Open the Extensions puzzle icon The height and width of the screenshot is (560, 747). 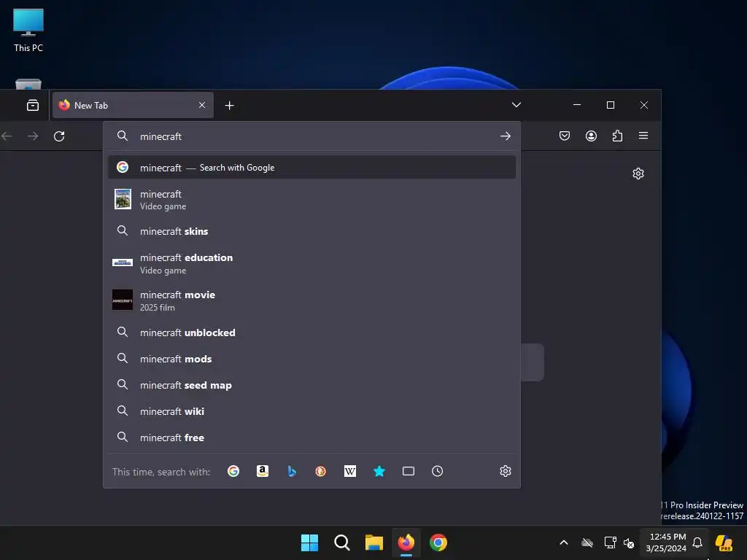617,136
